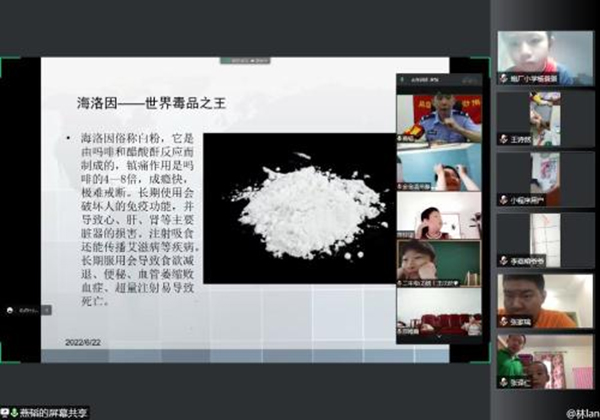This screenshot has width=600, height=420.
Task: Select the 王诗然 video thumbnail
Action: point(545,118)
